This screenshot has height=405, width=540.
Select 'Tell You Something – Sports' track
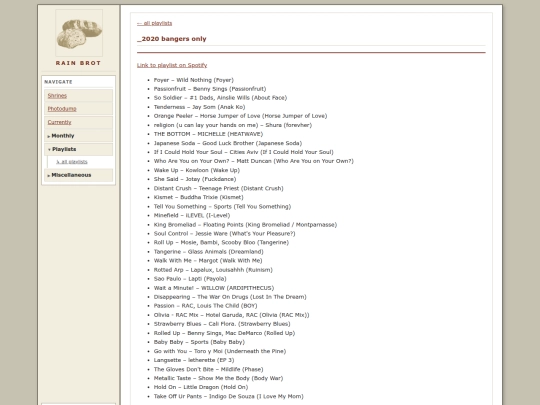pyautogui.click(x=222, y=206)
